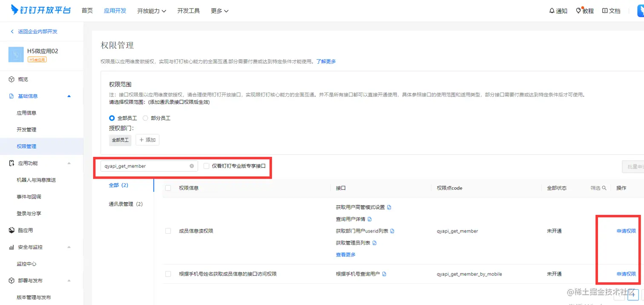Open the 应用开发 top menu
This screenshot has height=305, width=644.
pyautogui.click(x=115, y=11)
